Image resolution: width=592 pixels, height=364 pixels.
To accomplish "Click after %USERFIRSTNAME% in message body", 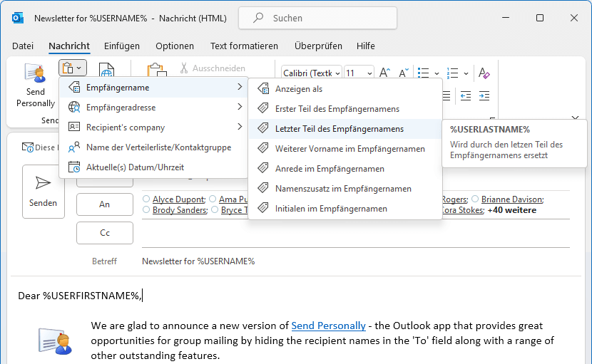I will coord(143,296).
